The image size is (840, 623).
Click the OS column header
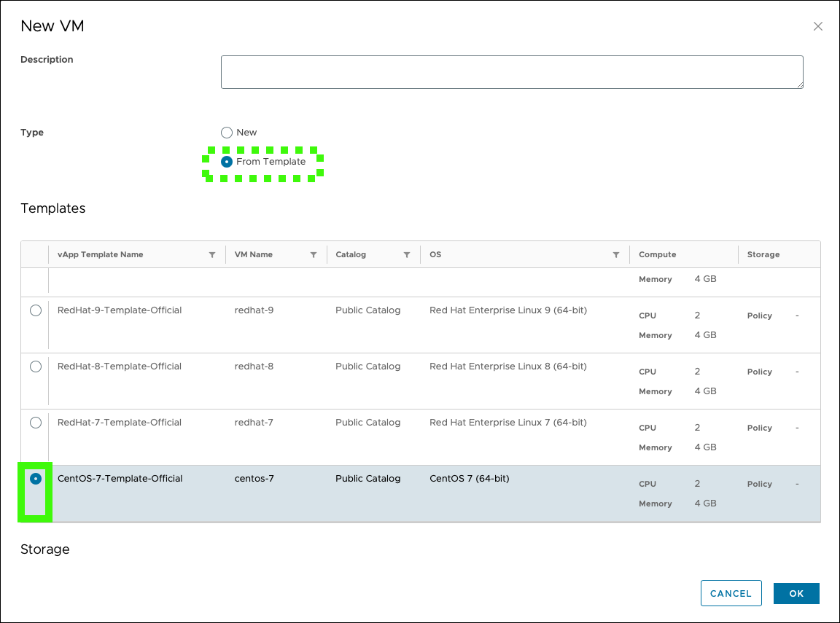point(435,255)
